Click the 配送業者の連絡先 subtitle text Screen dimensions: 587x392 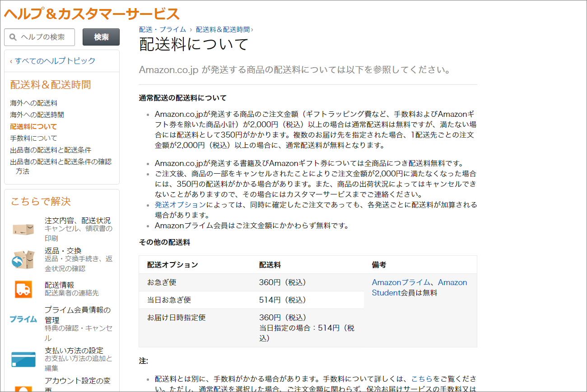pos(71,293)
